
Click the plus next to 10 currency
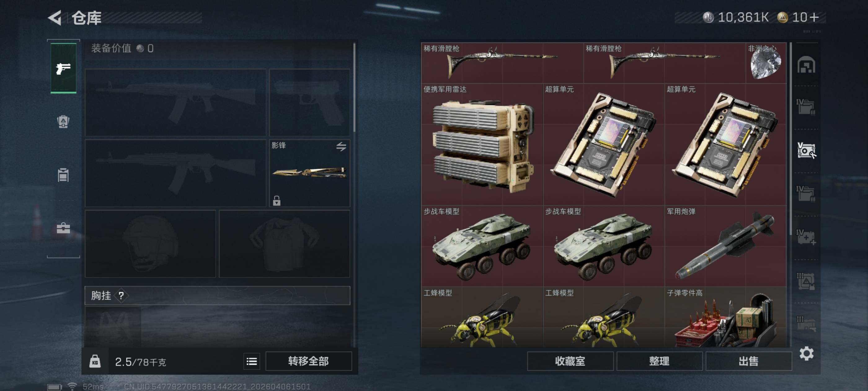(814, 17)
